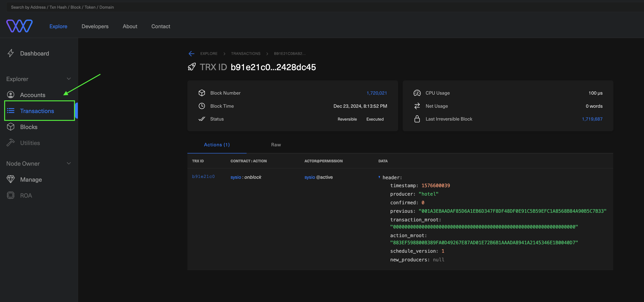Image resolution: width=644 pixels, height=302 pixels.
Task: Click the Manage diamond icon
Action: point(10,179)
